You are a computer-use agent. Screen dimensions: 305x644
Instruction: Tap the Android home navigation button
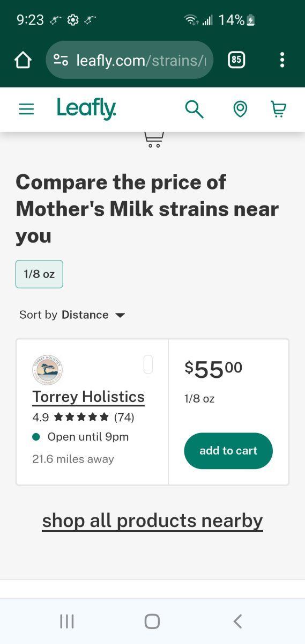point(152,621)
